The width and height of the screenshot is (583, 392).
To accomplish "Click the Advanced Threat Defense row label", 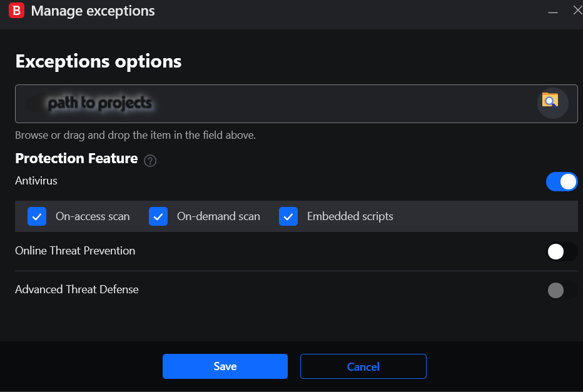I will [x=76, y=289].
